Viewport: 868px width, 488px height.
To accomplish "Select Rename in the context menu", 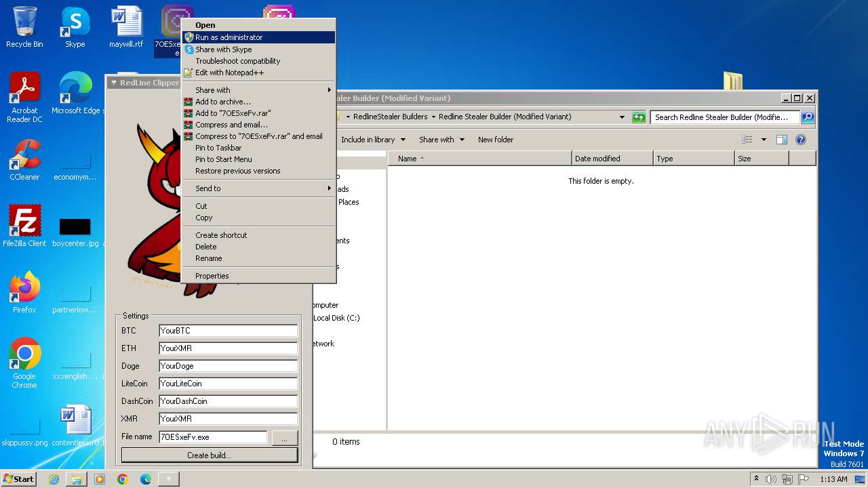I will point(258,258).
